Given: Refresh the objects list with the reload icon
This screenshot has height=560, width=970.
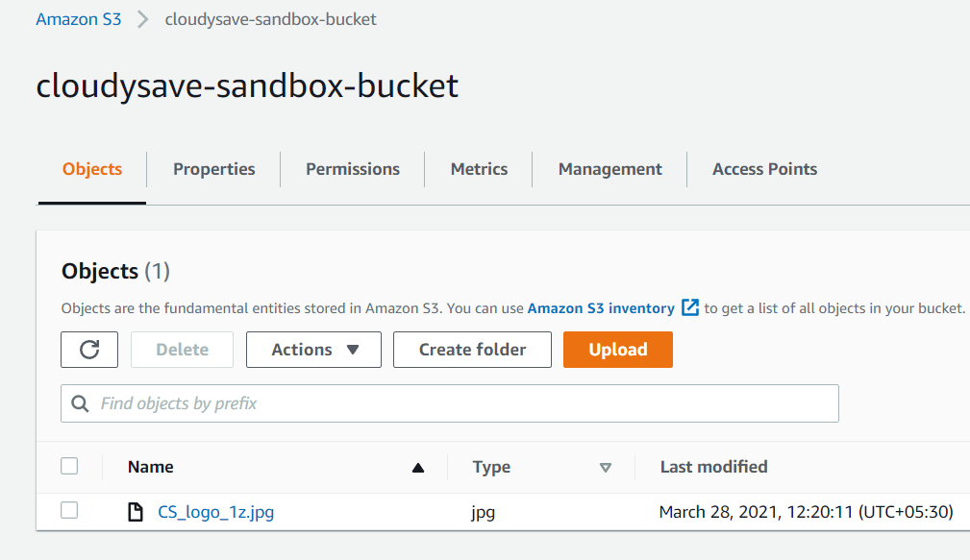Looking at the screenshot, I should (x=89, y=350).
